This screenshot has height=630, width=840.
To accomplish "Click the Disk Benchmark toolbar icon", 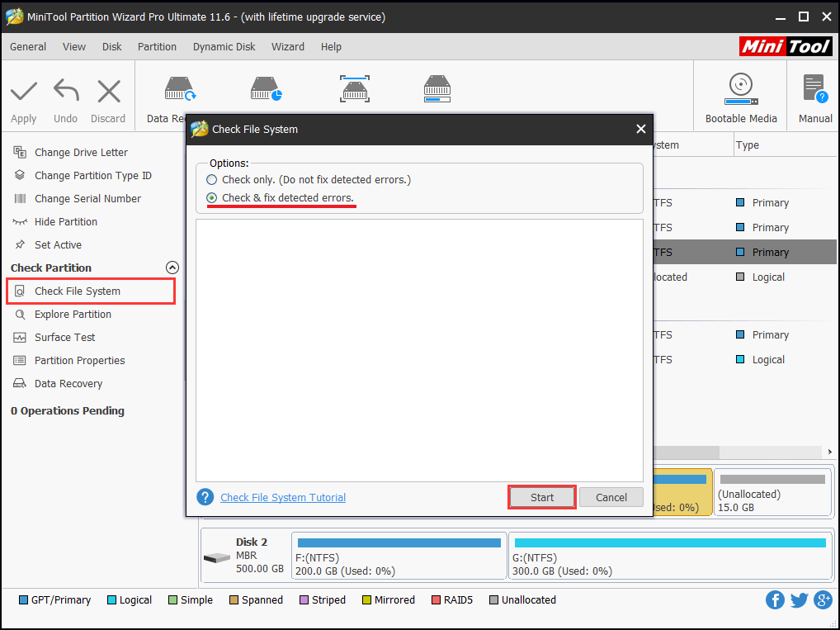I will (355, 88).
